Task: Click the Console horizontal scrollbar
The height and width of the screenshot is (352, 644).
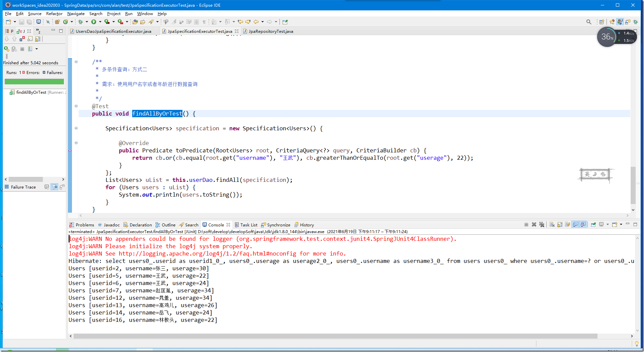Action: click(335, 336)
